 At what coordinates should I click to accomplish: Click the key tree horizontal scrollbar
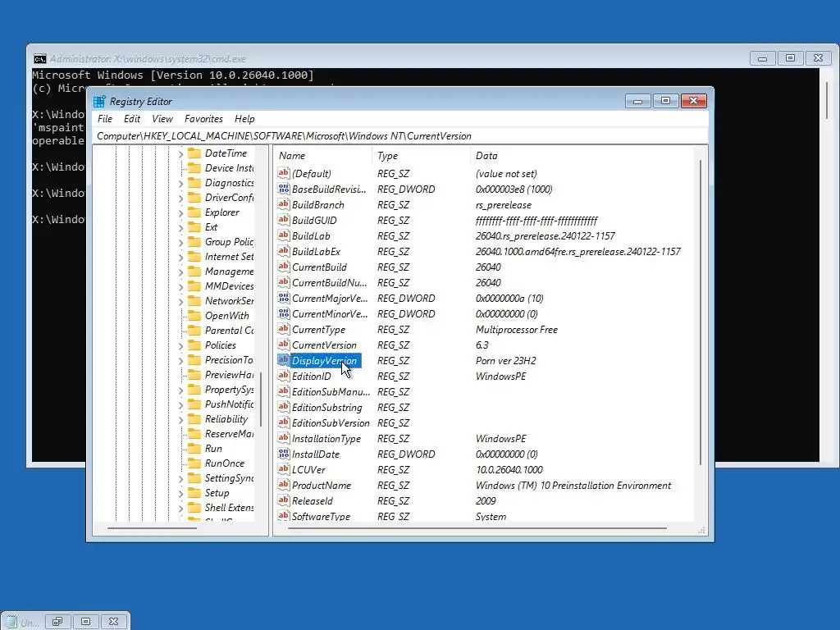tap(152, 528)
